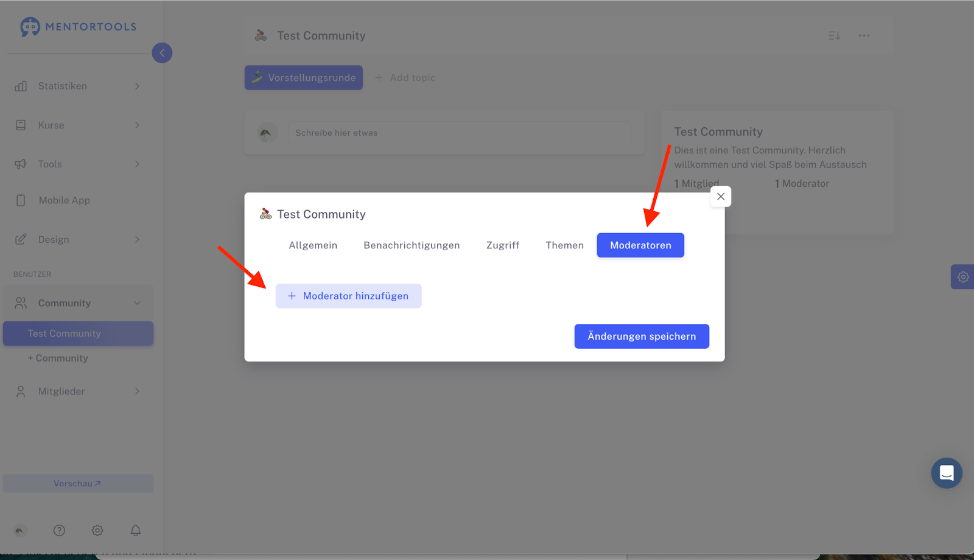The height and width of the screenshot is (560, 974).
Task: Open the notifications bell icon
Action: click(136, 530)
